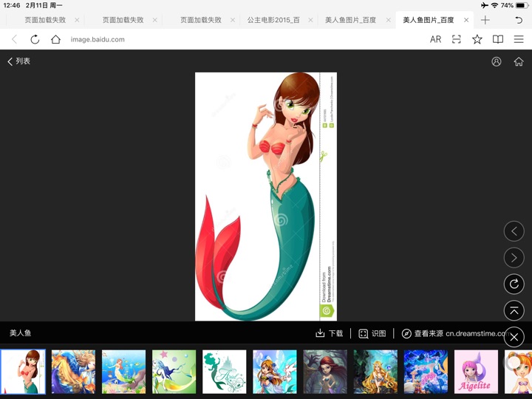Open the reading list book icon
This screenshot has width=532, height=399.
498,39
